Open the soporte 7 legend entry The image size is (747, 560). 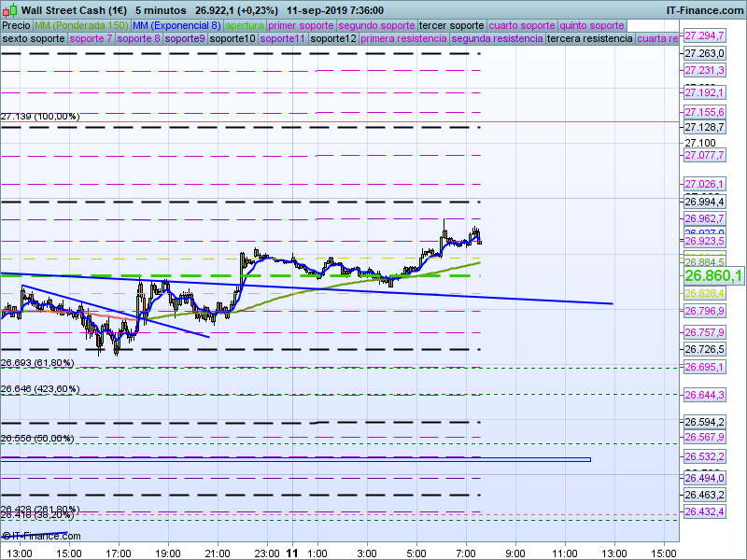[91, 38]
